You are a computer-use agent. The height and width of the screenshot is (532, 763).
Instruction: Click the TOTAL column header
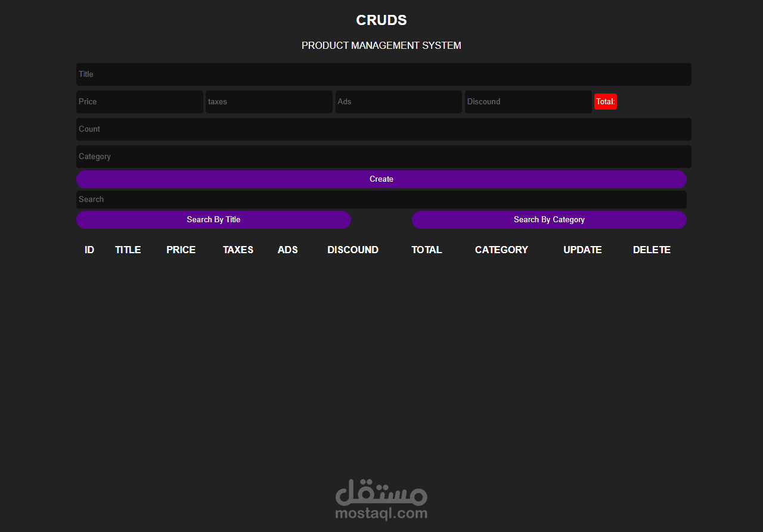[x=427, y=250]
